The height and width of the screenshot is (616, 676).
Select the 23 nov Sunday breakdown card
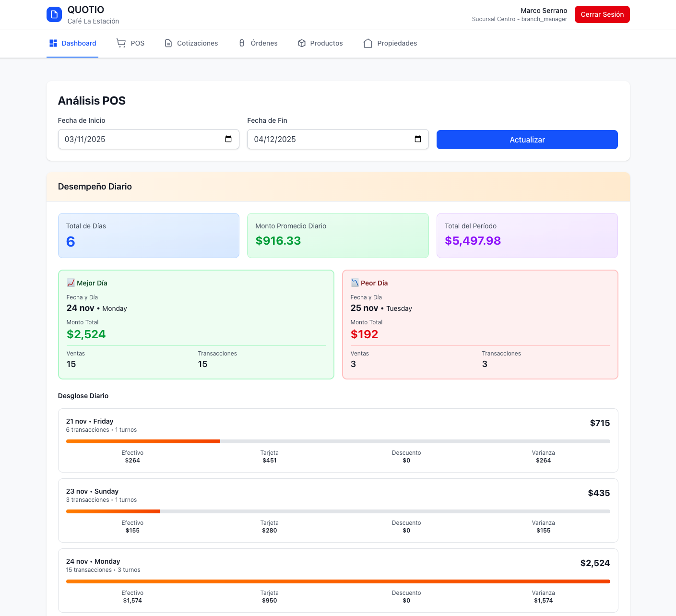coord(338,510)
